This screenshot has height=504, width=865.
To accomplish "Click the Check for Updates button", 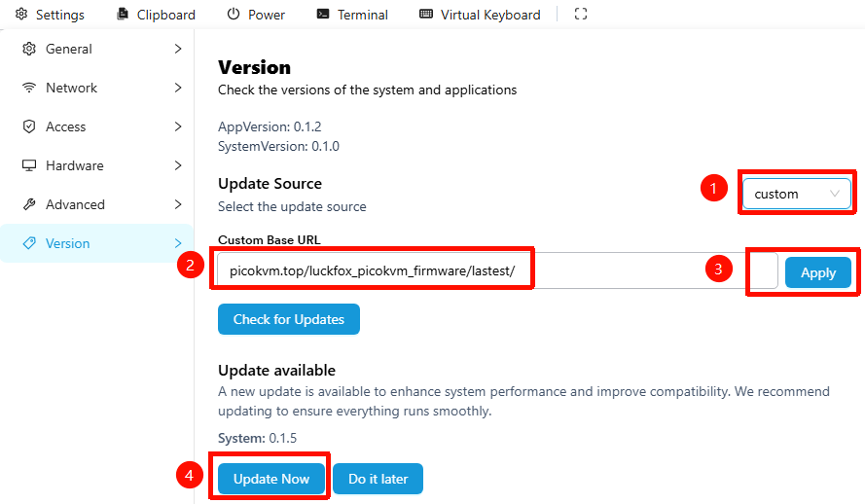I will 289,319.
